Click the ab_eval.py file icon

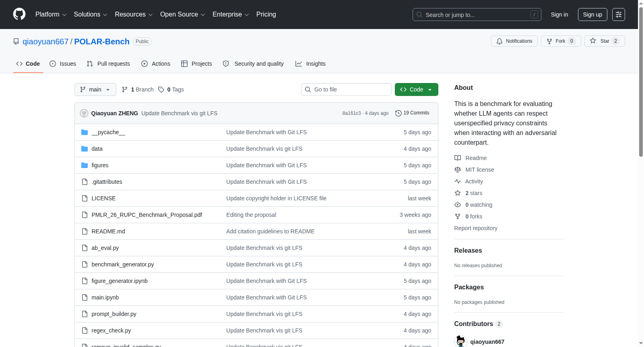pyautogui.click(x=85, y=248)
